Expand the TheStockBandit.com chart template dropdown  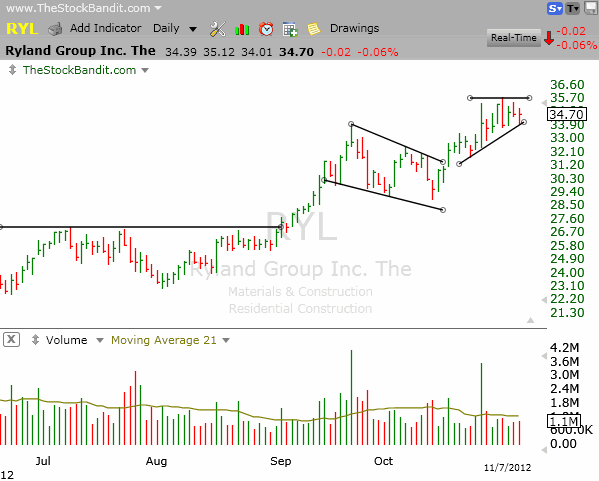point(145,70)
